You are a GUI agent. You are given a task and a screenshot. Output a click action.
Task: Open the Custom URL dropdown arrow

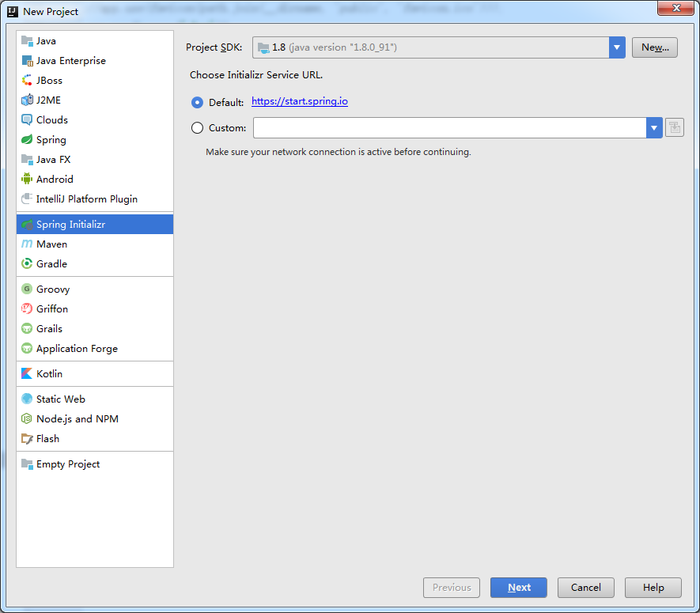(x=654, y=127)
